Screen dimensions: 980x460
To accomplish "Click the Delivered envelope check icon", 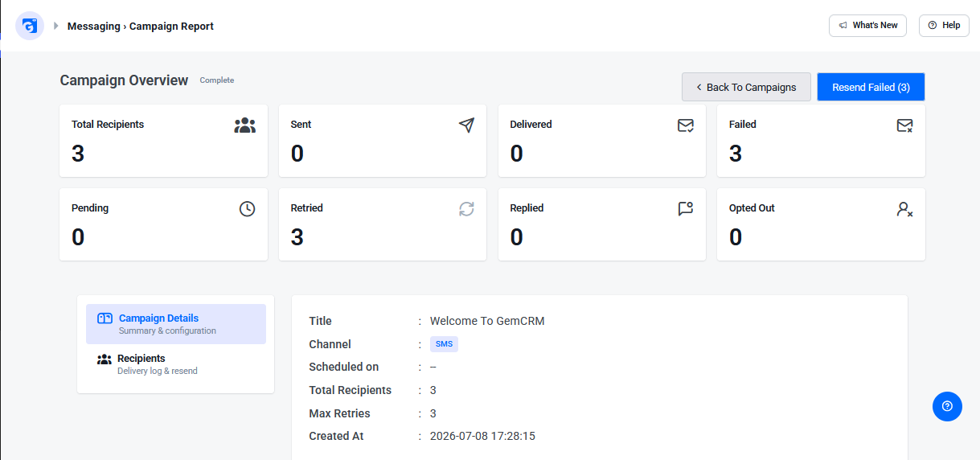I will 686,125.
